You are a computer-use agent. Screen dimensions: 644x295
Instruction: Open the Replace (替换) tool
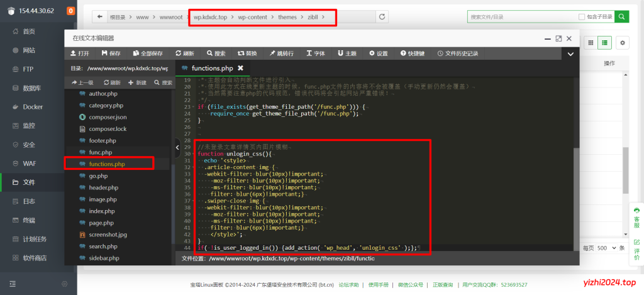[247, 53]
